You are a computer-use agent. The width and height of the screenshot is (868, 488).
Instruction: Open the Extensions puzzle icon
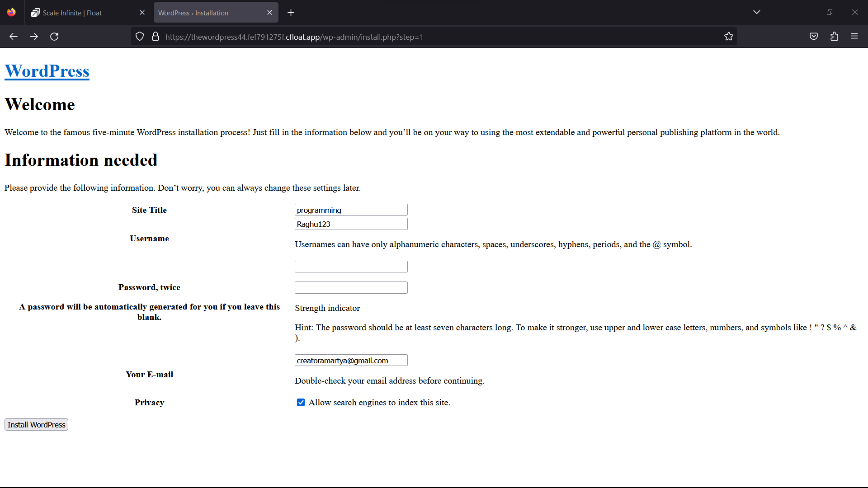tap(834, 37)
